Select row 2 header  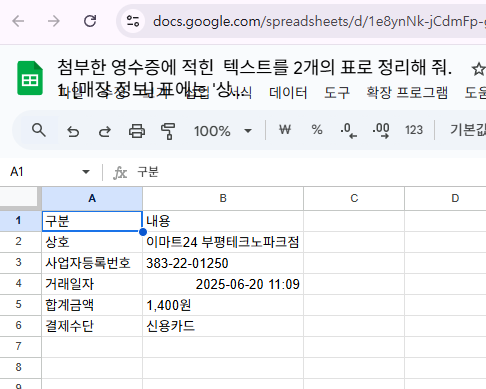pos(20,242)
